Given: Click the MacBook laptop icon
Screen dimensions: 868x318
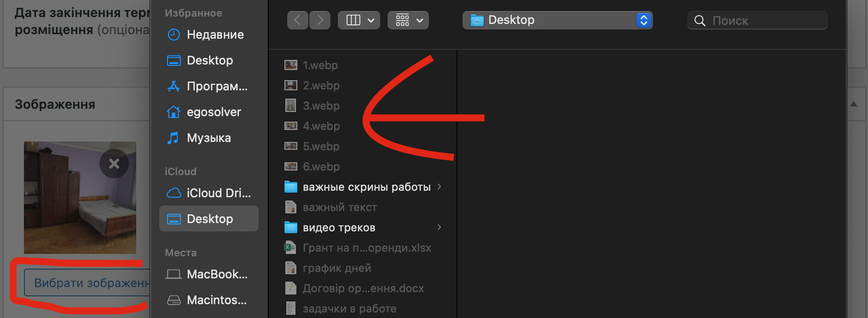Looking at the screenshot, I should pyautogui.click(x=174, y=274).
